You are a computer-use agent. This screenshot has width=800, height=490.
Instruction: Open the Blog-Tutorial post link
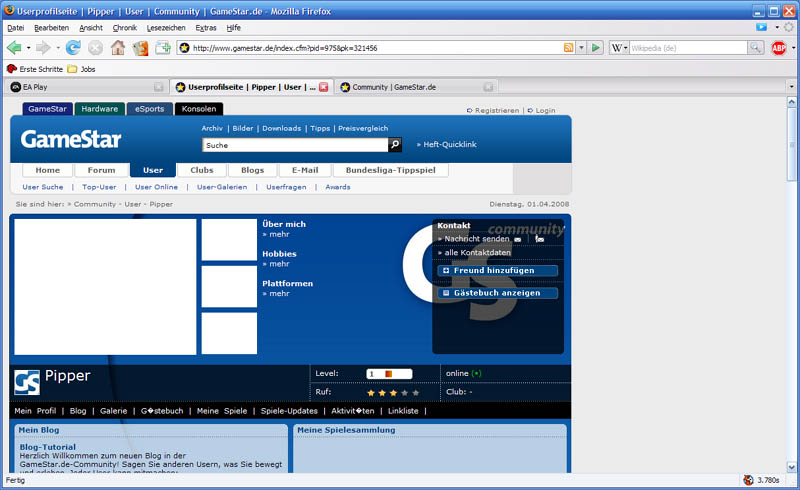48,447
